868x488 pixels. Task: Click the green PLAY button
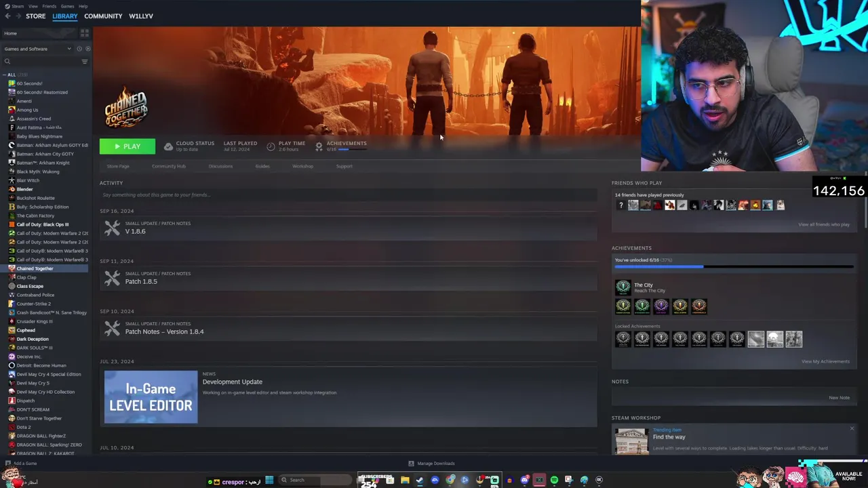127,146
